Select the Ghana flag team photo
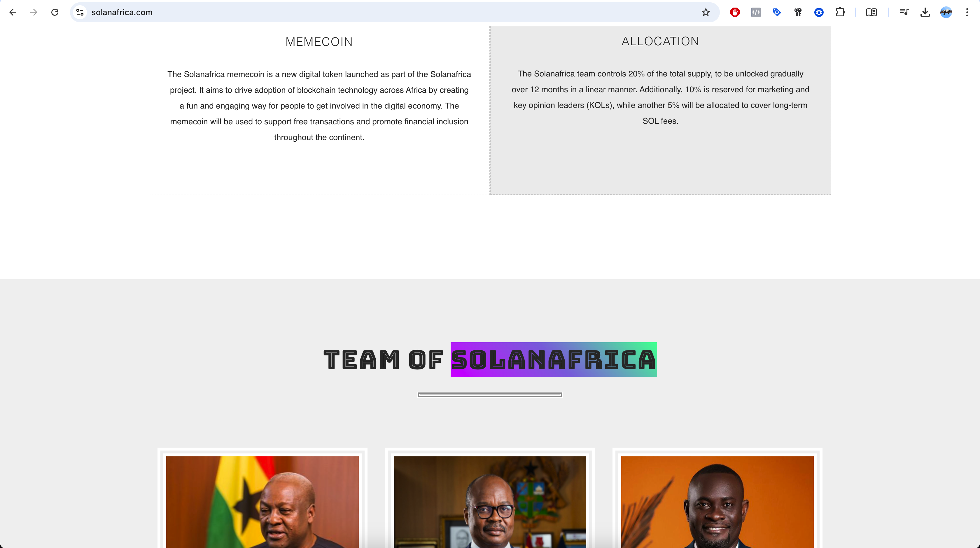The width and height of the screenshot is (980, 548). tap(262, 502)
